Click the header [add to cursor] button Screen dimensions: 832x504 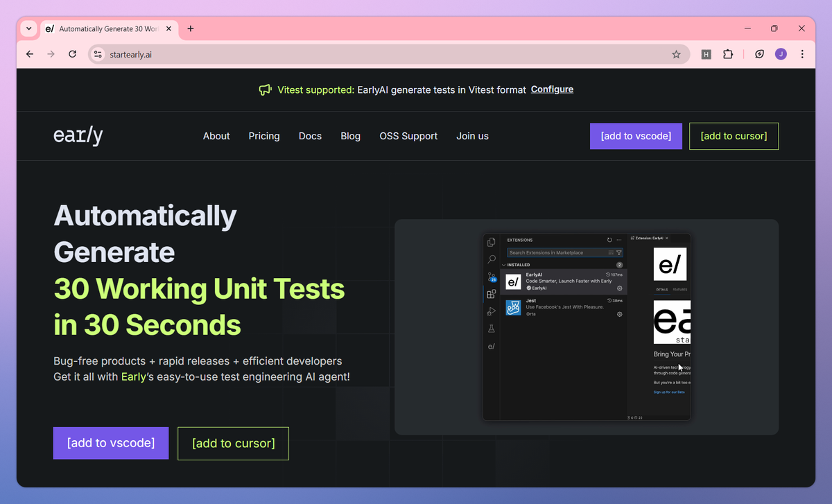click(734, 136)
